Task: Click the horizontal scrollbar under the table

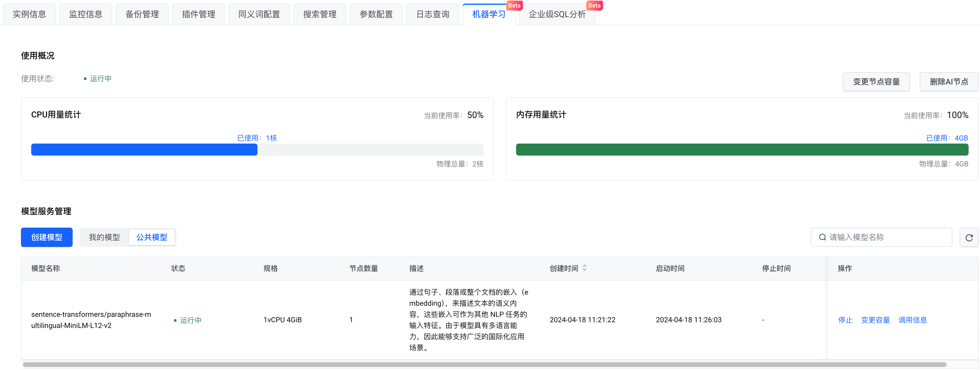Action: coord(484,365)
